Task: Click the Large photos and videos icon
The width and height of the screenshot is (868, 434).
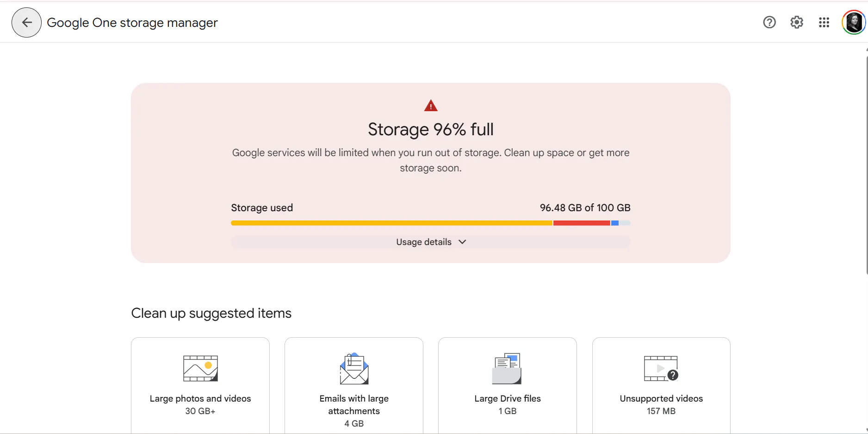Action: 200,368
